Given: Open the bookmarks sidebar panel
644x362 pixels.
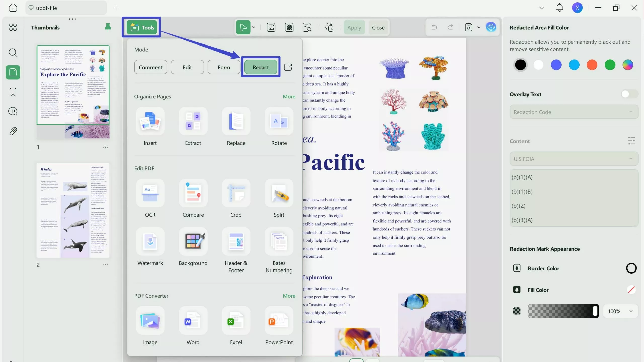Looking at the screenshot, I should tap(13, 92).
